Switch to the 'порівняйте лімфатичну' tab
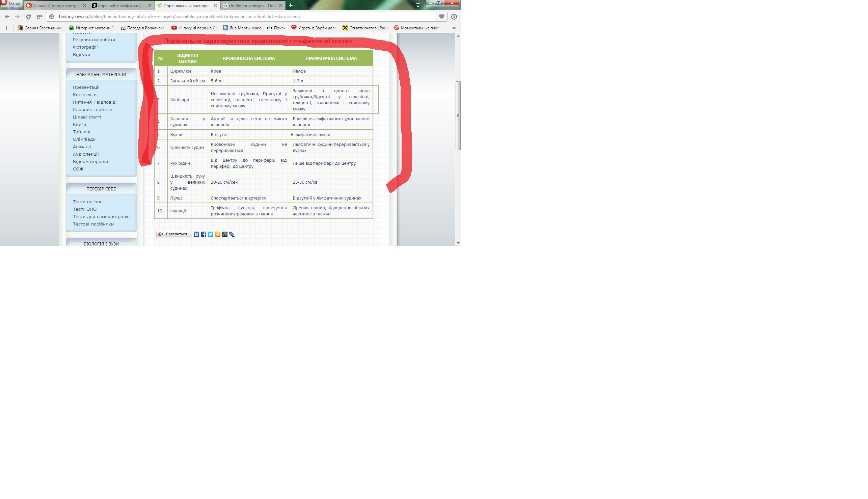 pyautogui.click(x=120, y=5)
